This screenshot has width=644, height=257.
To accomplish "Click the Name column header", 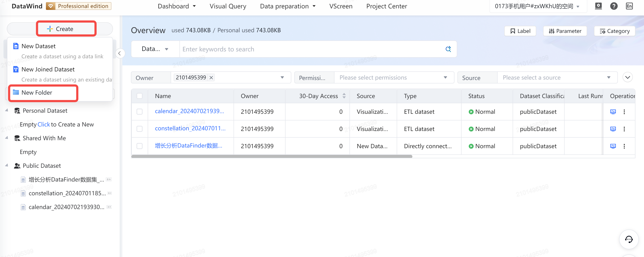I will coord(163,96).
